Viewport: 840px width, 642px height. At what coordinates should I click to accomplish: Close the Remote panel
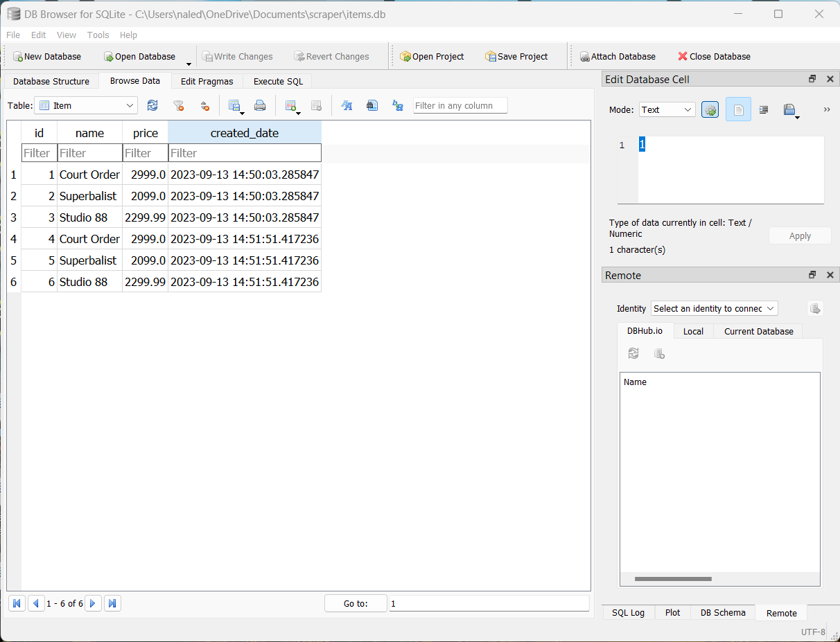[x=830, y=275]
